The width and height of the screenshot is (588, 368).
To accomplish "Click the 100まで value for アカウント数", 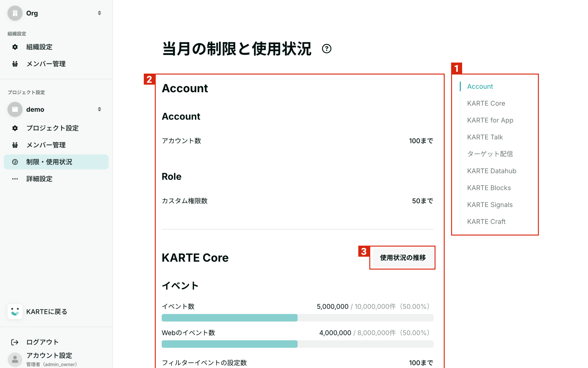I will (x=421, y=141).
